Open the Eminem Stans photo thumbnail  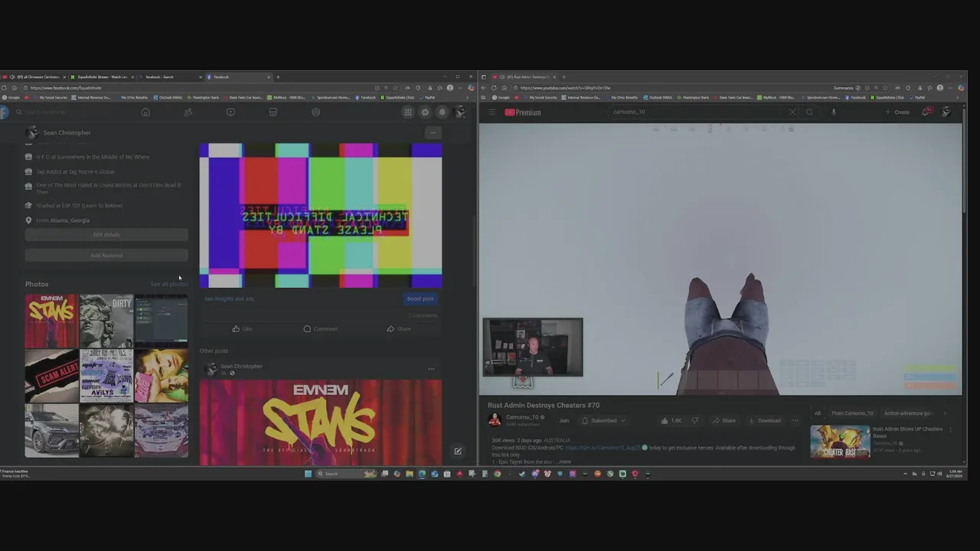(x=51, y=321)
